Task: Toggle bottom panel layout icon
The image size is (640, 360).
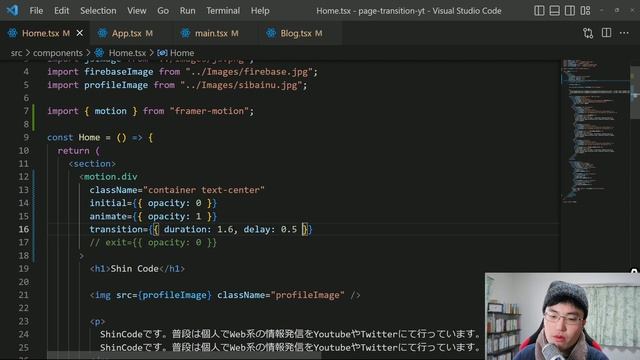Action: pyautogui.click(x=554, y=11)
